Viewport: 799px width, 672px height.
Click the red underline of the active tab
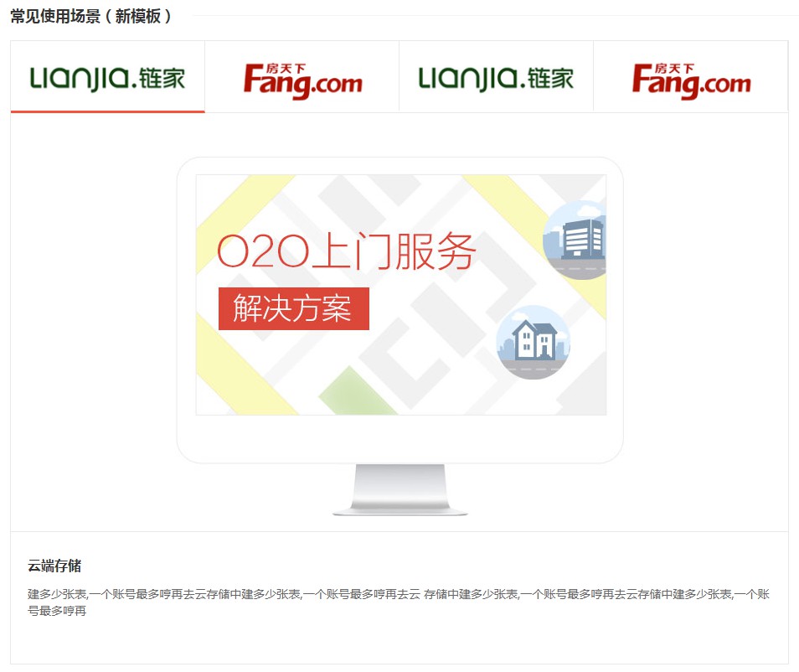(107, 111)
